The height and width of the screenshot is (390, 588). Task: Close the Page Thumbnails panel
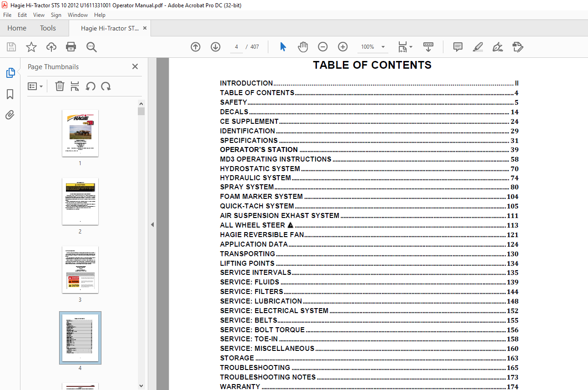click(x=135, y=66)
